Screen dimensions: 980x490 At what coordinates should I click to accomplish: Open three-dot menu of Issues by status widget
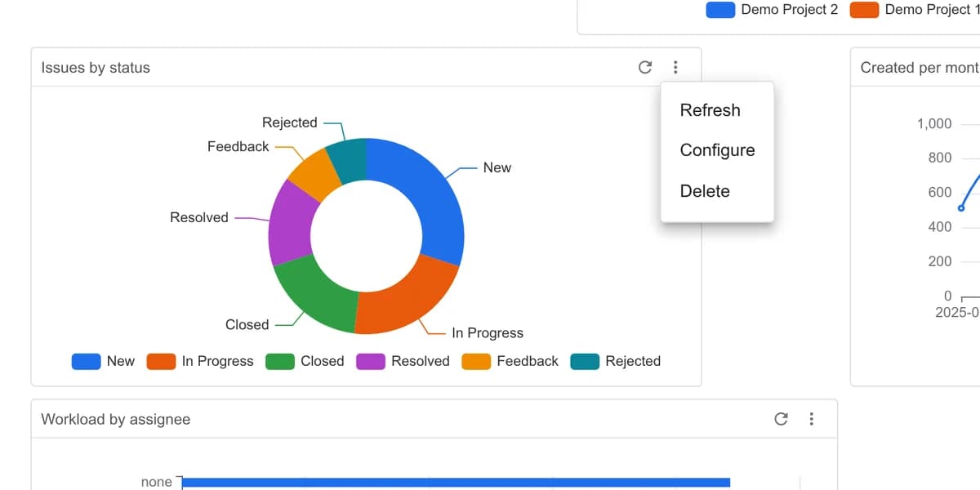tap(675, 67)
